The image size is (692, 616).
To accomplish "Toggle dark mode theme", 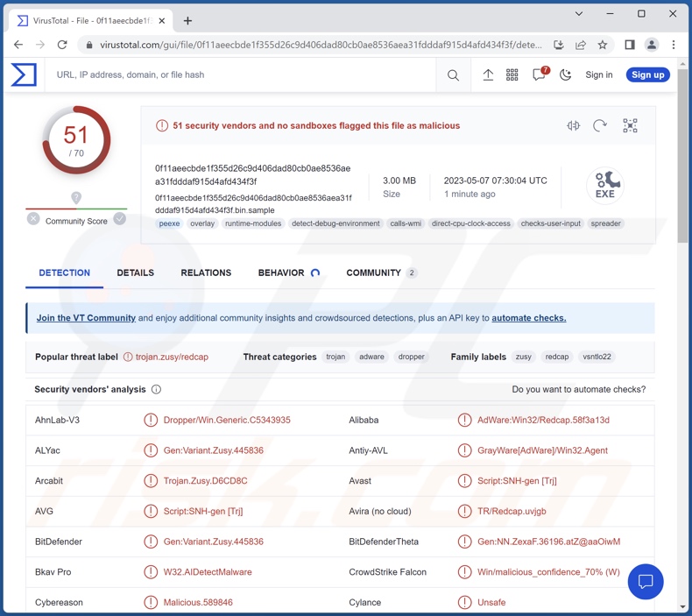I will click(x=566, y=75).
